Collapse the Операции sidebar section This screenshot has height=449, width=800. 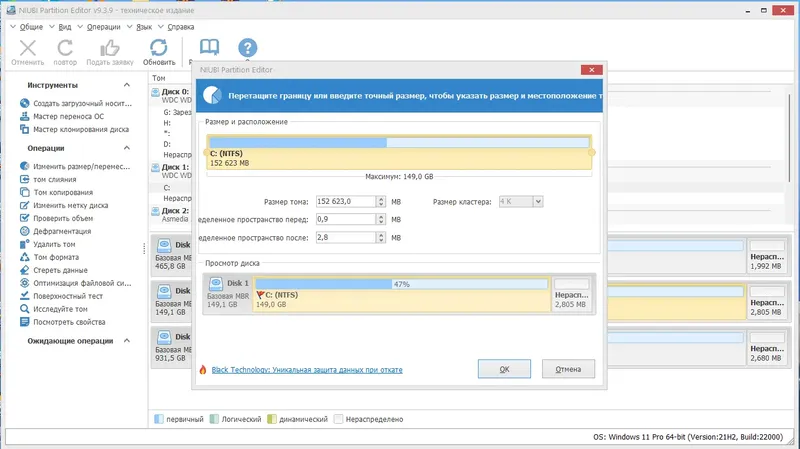click(127, 148)
